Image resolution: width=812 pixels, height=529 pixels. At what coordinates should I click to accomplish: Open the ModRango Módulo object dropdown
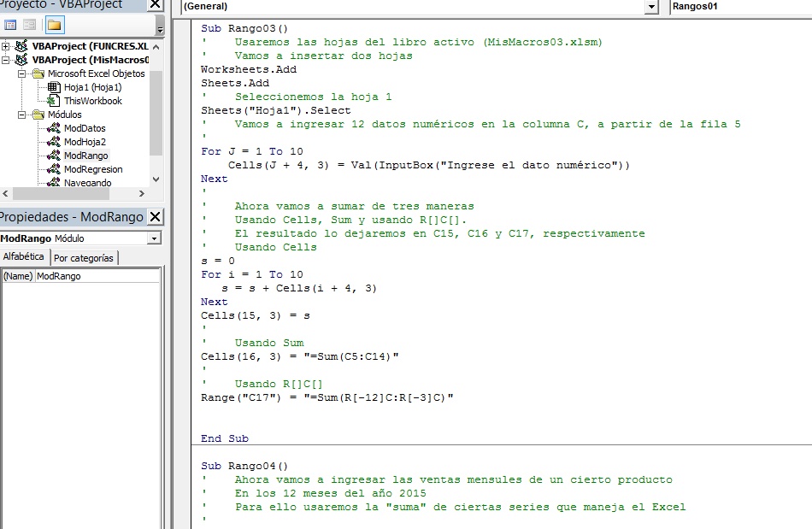[154, 238]
